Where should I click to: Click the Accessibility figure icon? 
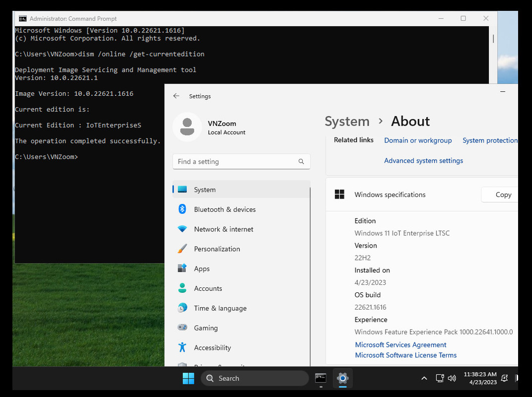point(182,347)
